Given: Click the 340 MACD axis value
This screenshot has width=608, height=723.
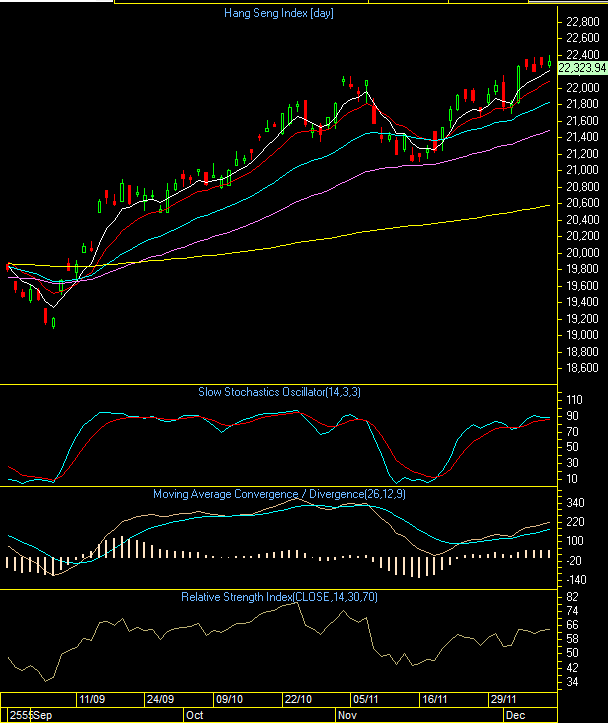Looking at the screenshot, I should 575,503.
